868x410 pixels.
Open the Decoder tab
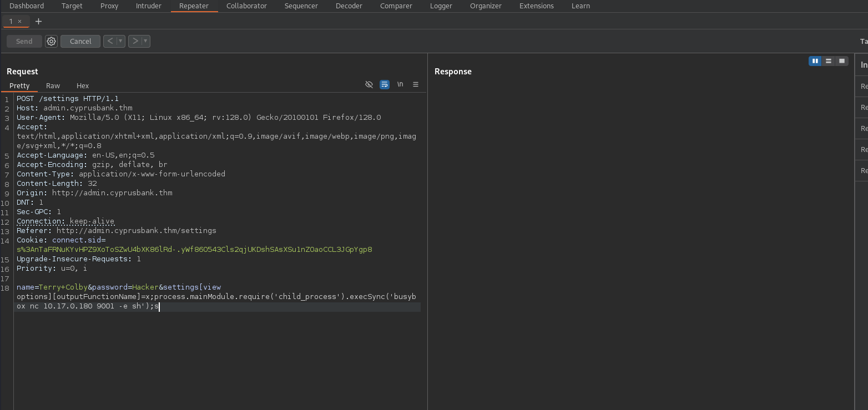tap(349, 6)
